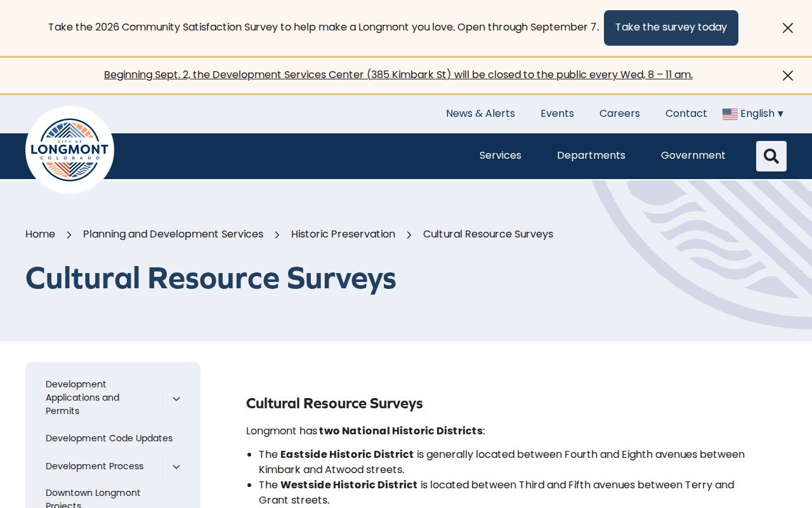This screenshot has width=812, height=508.
Task: Go to News & Alerts
Action: (x=480, y=114)
